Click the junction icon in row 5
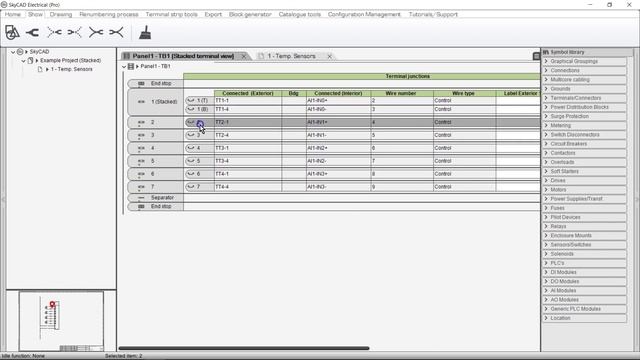 (191, 161)
